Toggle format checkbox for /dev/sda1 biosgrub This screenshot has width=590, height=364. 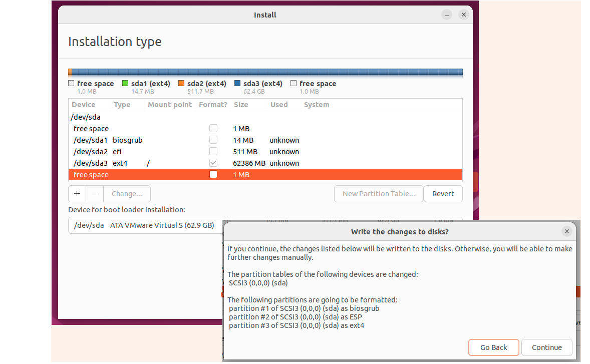213,140
